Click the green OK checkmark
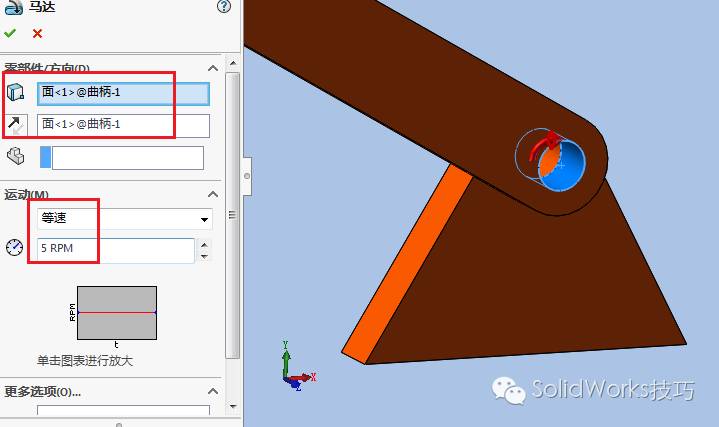719x427 pixels. point(11,33)
